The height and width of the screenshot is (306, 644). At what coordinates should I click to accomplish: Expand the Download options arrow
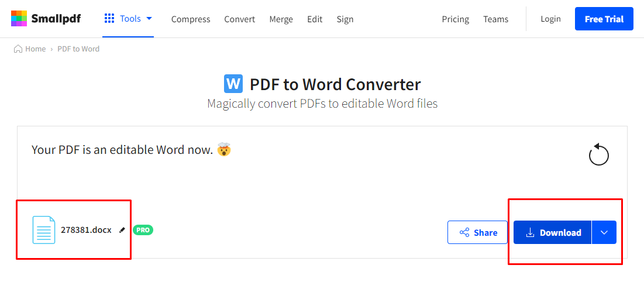point(604,232)
